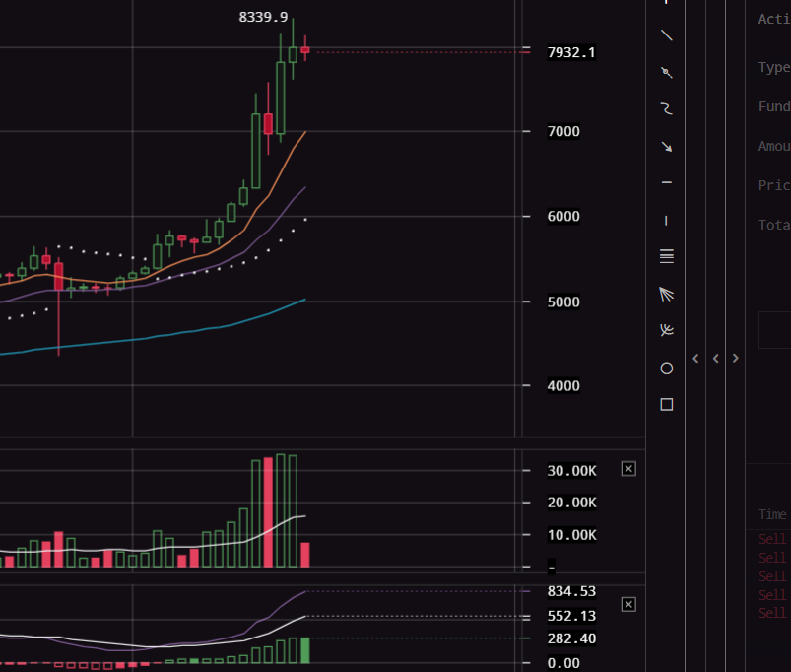The image size is (791, 672).
Task: Select the ray line tool with anchor point
Action: click(x=667, y=73)
